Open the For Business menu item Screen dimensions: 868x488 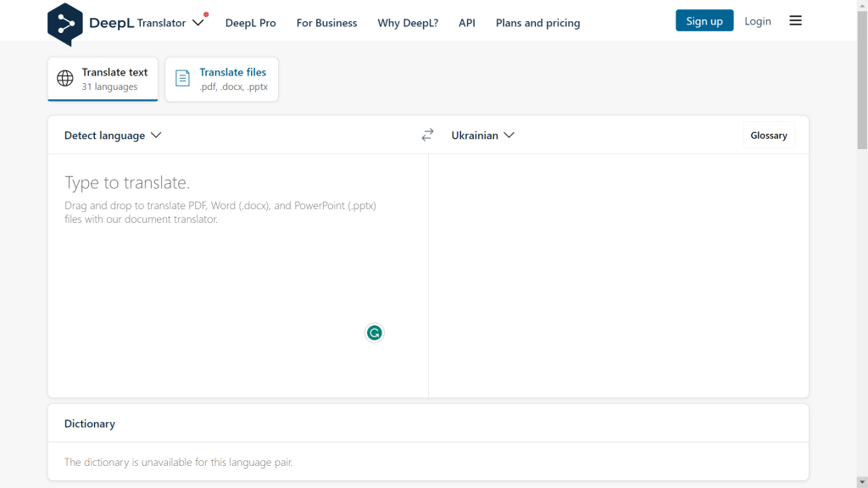[x=326, y=23]
